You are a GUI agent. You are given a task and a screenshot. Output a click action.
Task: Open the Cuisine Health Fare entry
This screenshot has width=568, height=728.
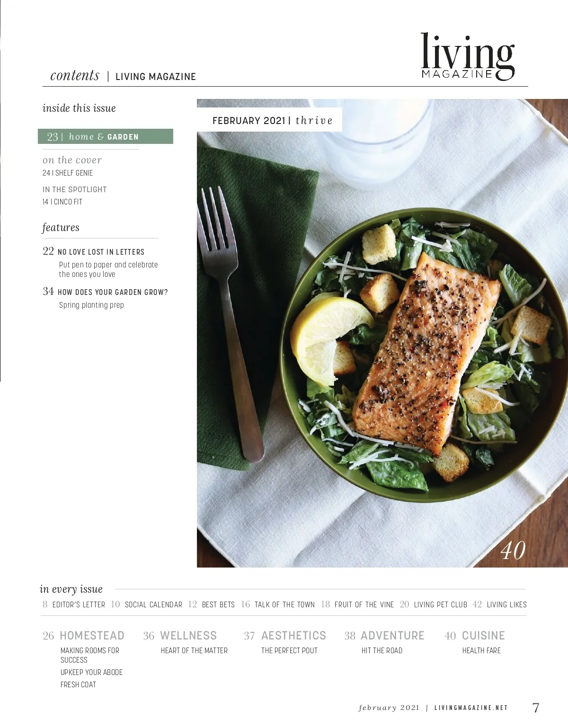pos(481,651)
